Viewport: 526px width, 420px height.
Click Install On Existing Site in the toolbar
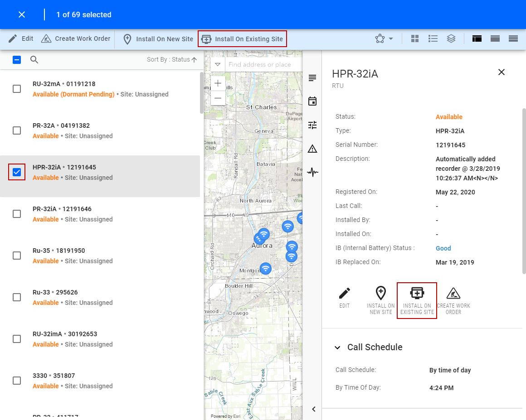pyautogui.click(x=242, y=39)
